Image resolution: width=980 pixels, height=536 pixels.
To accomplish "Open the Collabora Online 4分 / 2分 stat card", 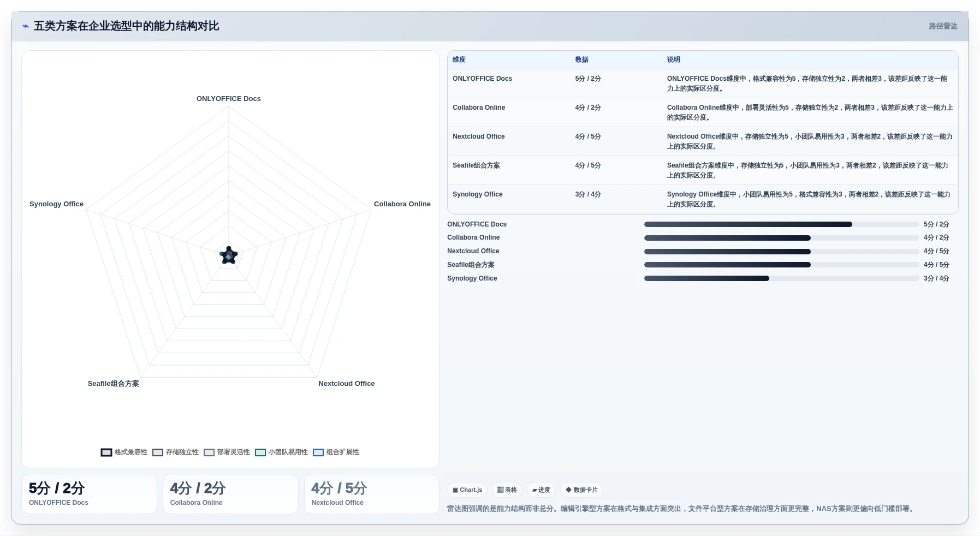I will (230, 494).
